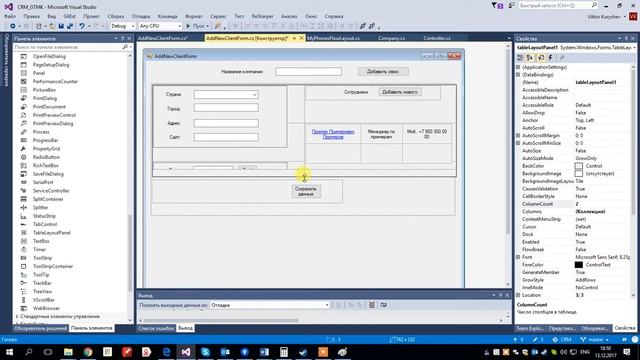Image resolution: width=640 pixels, height=360 pixels.
Task: Expand the AutoScrollMargin property
Action: [518, 136]
